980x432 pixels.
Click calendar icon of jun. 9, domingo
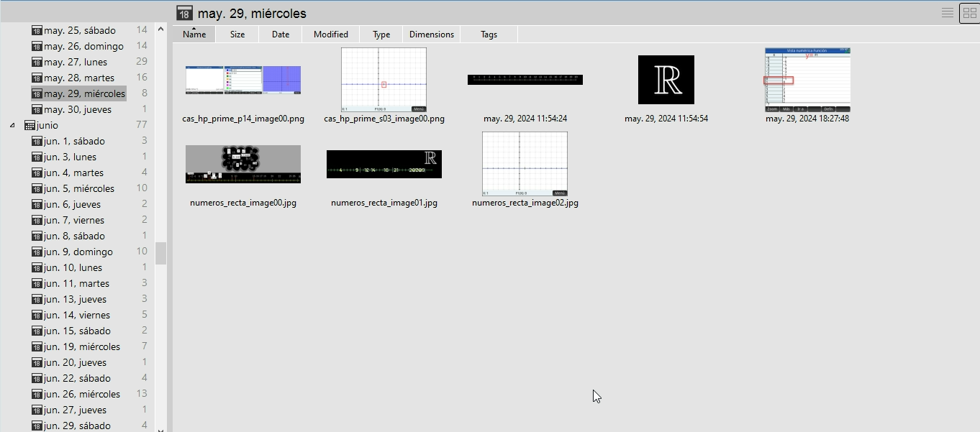click(37, 252)
